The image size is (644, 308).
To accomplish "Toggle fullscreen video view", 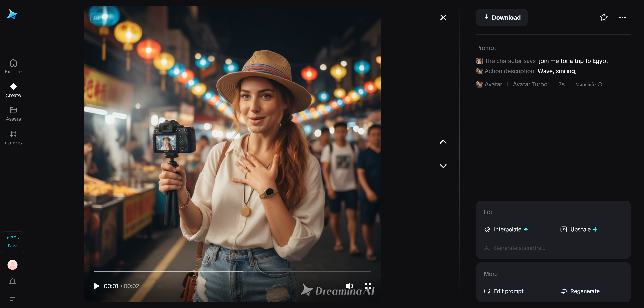I will [x=368, y=286].
